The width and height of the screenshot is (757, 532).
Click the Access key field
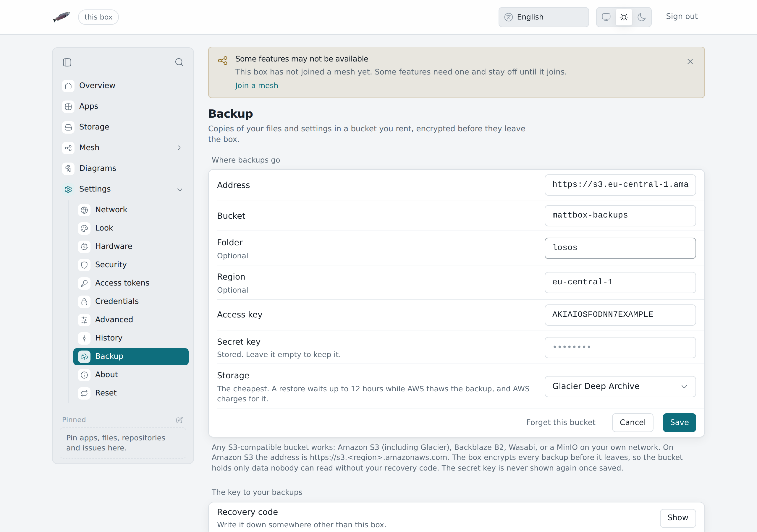click(620, 315)
